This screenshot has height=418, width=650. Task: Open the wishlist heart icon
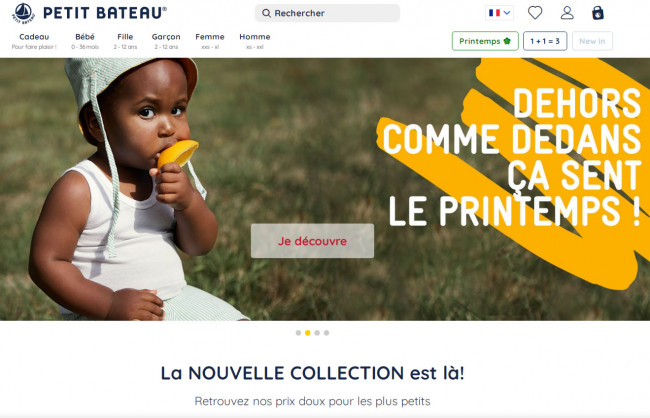(x=535, y=13)
